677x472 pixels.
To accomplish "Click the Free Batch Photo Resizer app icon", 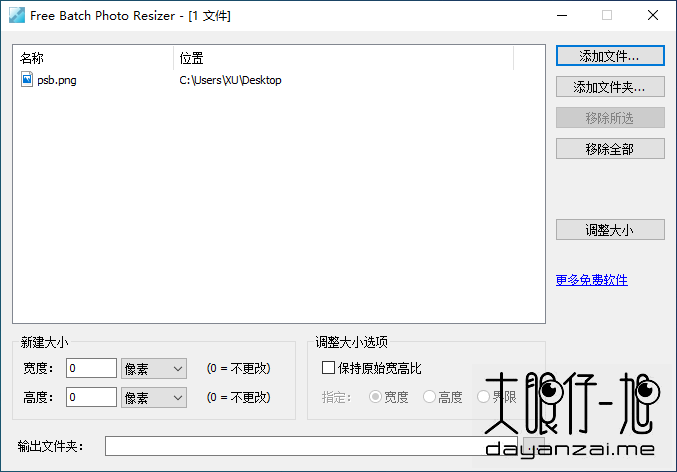I will [x=17, y=15].
